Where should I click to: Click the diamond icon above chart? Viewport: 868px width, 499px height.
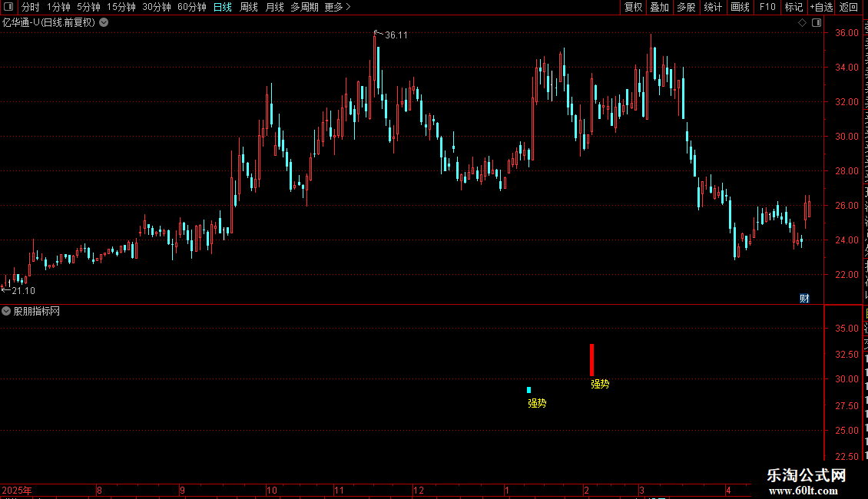(x=802, y=23)
